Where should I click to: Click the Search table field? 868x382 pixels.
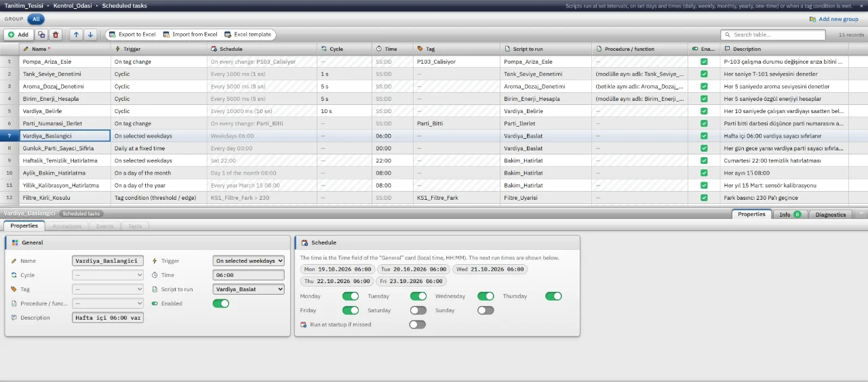coord(773,35)
